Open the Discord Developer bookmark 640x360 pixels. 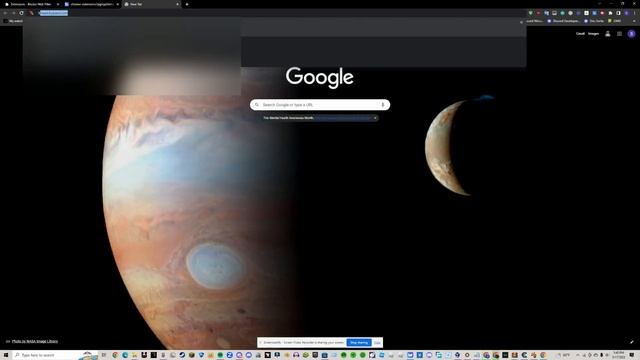click(x=563, y=21)
